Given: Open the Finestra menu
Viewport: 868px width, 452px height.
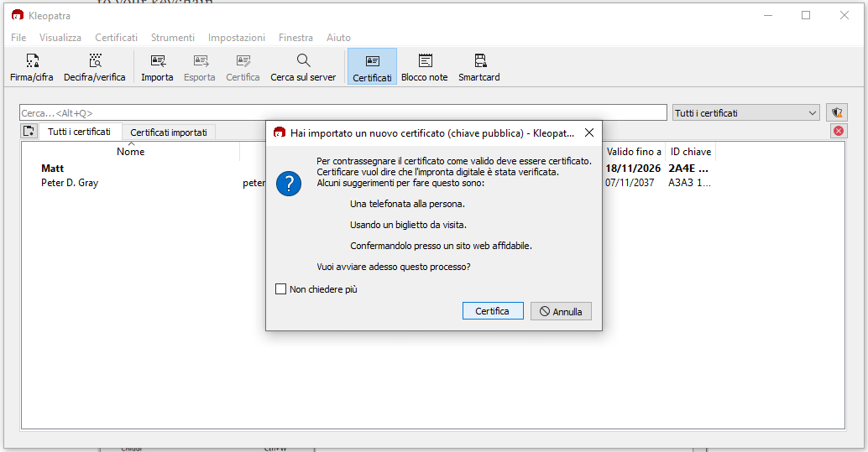Looking at the screenshot, I should tap(295, 38).
